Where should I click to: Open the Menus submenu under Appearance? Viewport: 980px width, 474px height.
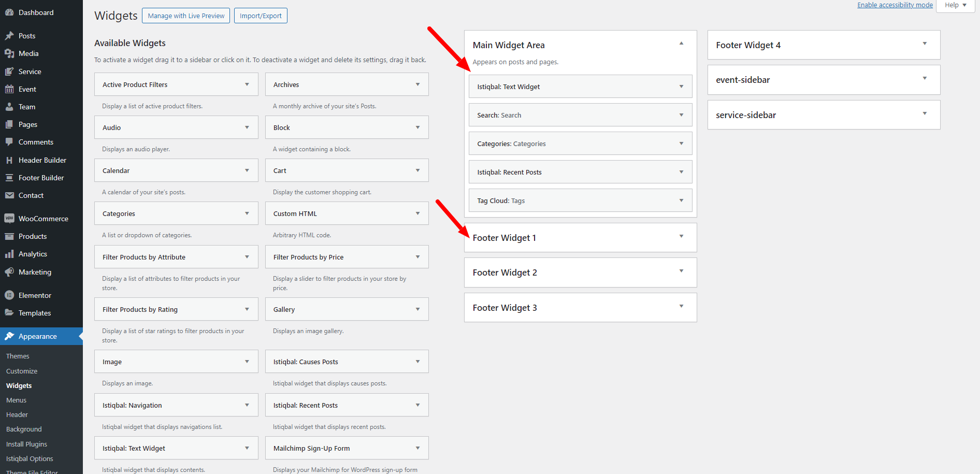click(x=16, y=400)
